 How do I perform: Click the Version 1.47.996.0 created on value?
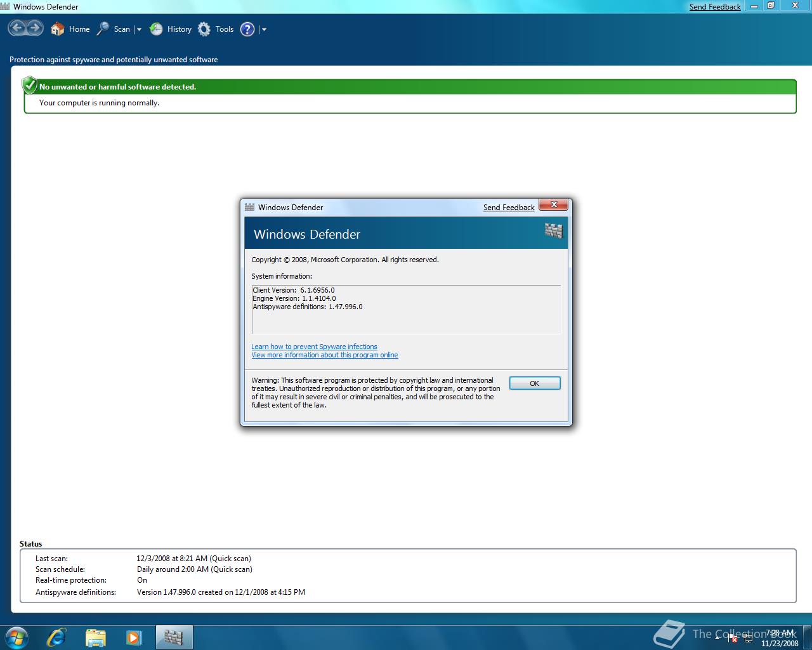221,592
